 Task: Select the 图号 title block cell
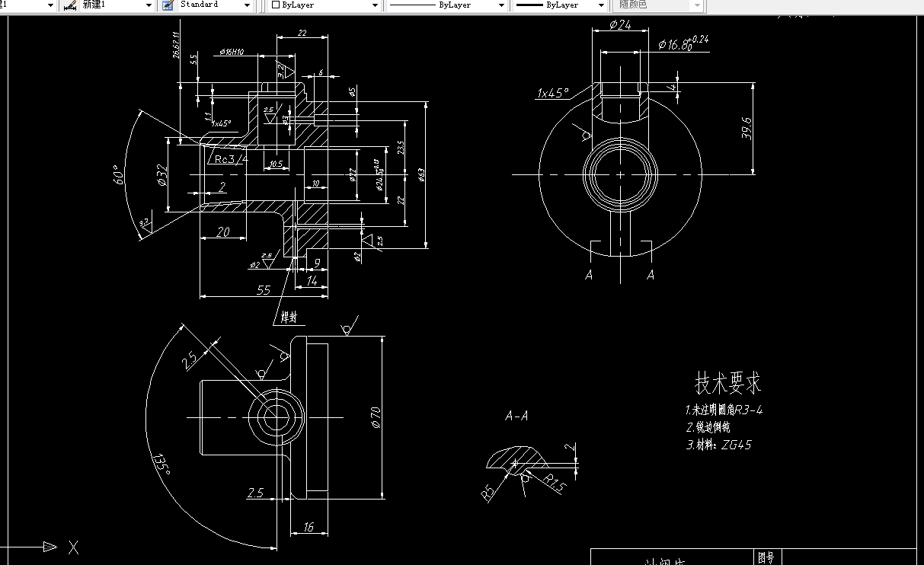tap(766, 557)
